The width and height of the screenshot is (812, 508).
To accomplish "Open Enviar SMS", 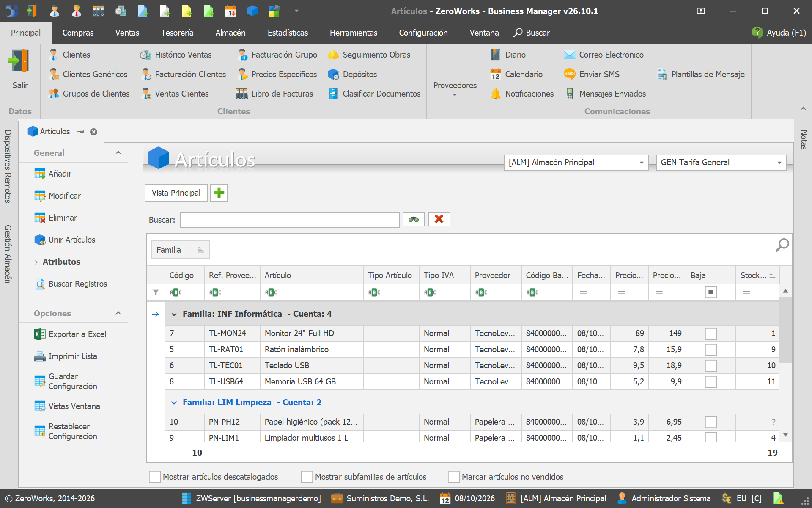I will pyautogui.click(x=592, y=74).
